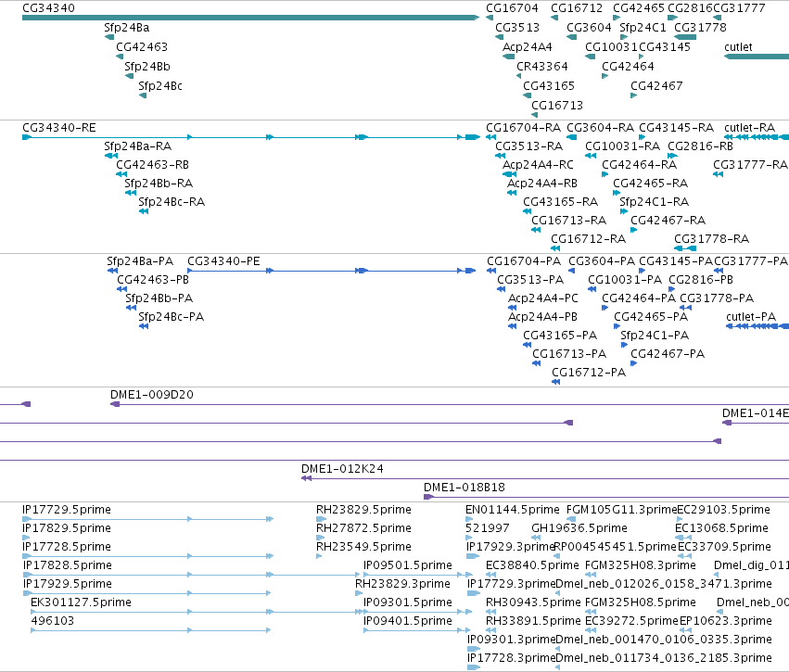Select the Acp24A4-RC transcript
This screenshot has height=672, width=789.
click(x=509, y=174)
